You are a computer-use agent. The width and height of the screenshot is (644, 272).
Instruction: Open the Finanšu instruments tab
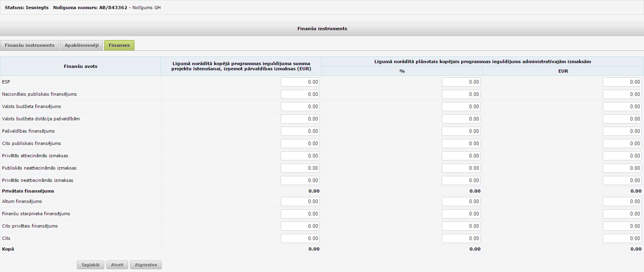[30, 45]
